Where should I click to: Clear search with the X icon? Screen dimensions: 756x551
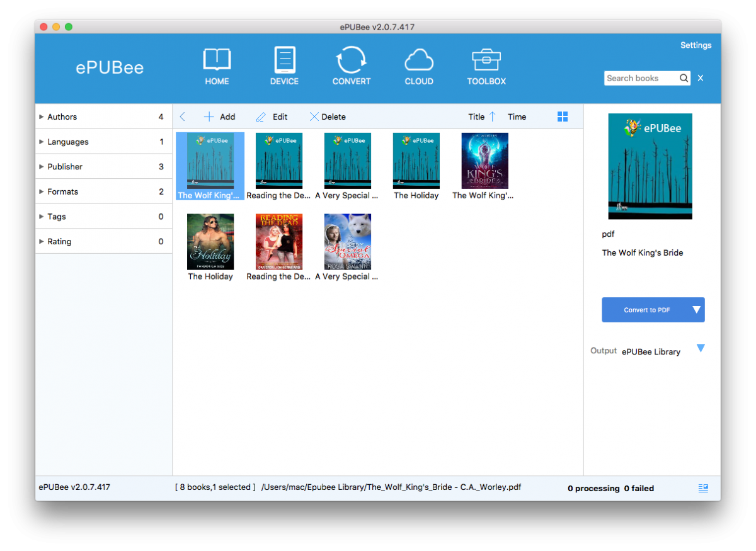[701, 78]
